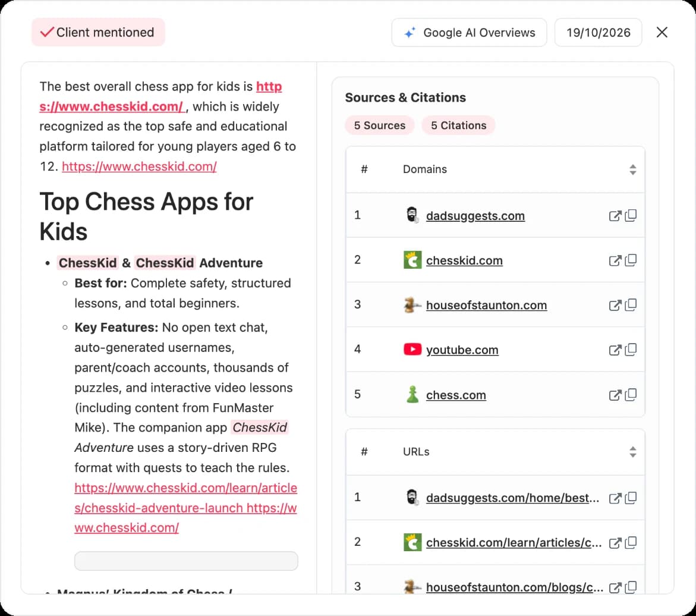Click the 'Best for:' label
The width and height of the screenshot is (696, 616).
click(100, 284)
